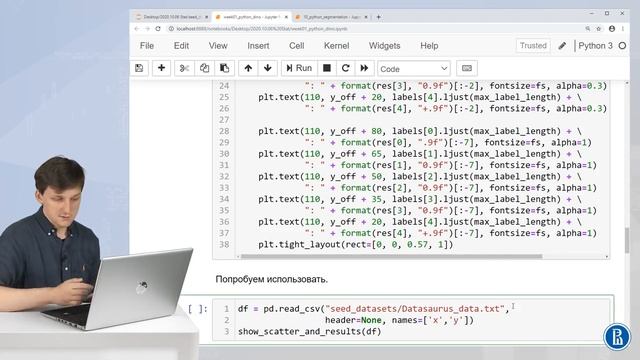Image resolution: width=640 pixels, height=360 pixels.
Task: Switch to the week01_python_dino tab
Action: 251,17
